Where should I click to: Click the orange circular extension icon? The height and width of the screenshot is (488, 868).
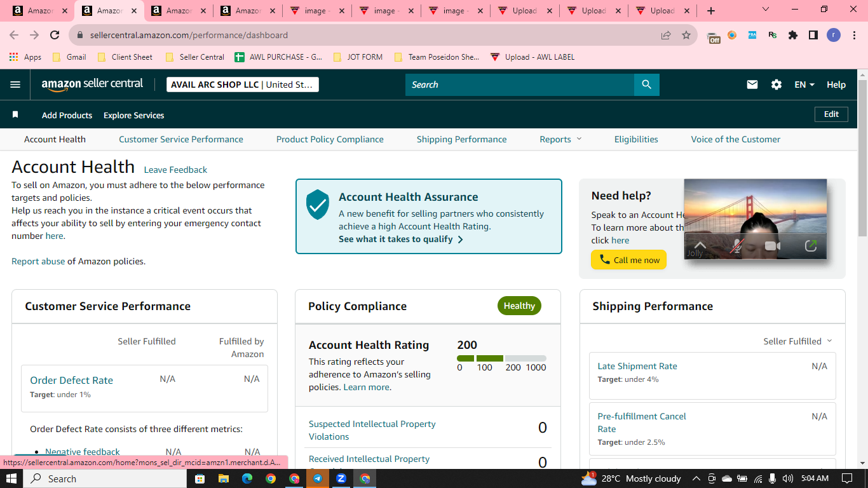pyautogui.click(x=732, y=35)
